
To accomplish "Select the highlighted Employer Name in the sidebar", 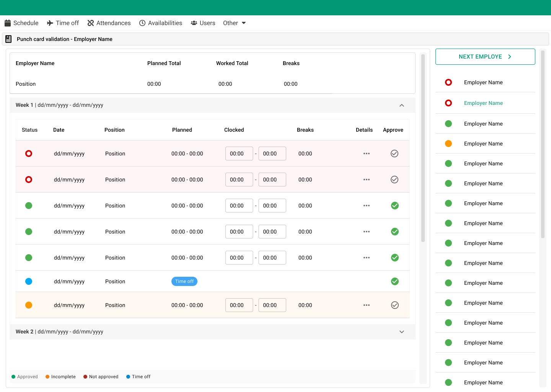I will coord(483,103).
